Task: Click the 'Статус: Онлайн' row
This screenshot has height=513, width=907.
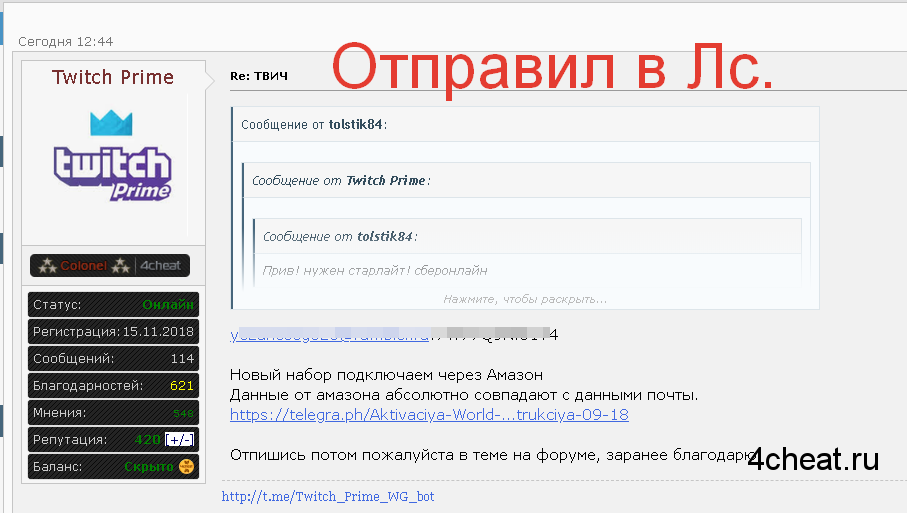Action: [113, 304]
